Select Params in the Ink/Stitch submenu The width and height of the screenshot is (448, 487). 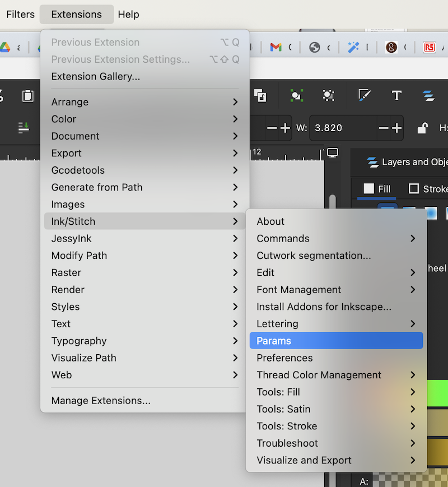pos(336,341)
